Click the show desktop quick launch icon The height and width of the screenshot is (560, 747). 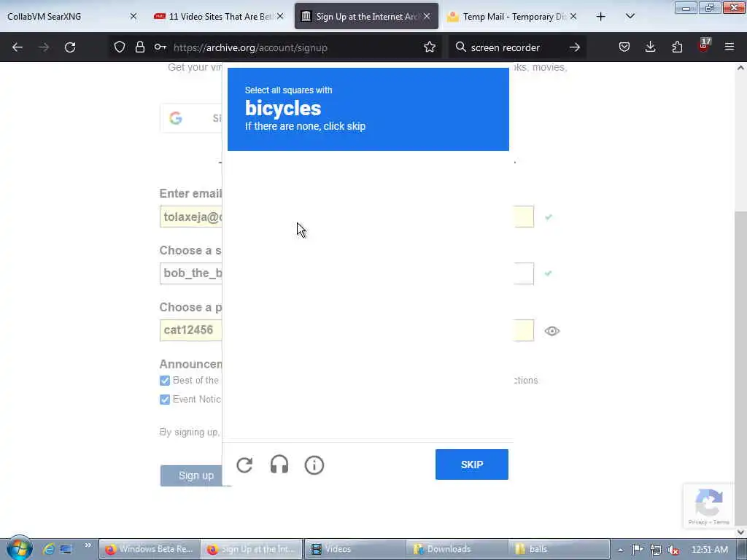click(x=66, y=549)
